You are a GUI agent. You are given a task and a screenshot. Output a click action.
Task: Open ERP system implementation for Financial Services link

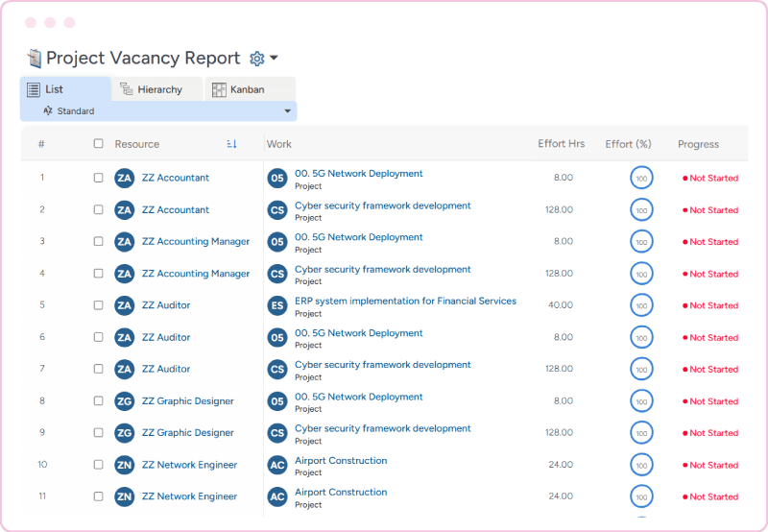[405, 301]
